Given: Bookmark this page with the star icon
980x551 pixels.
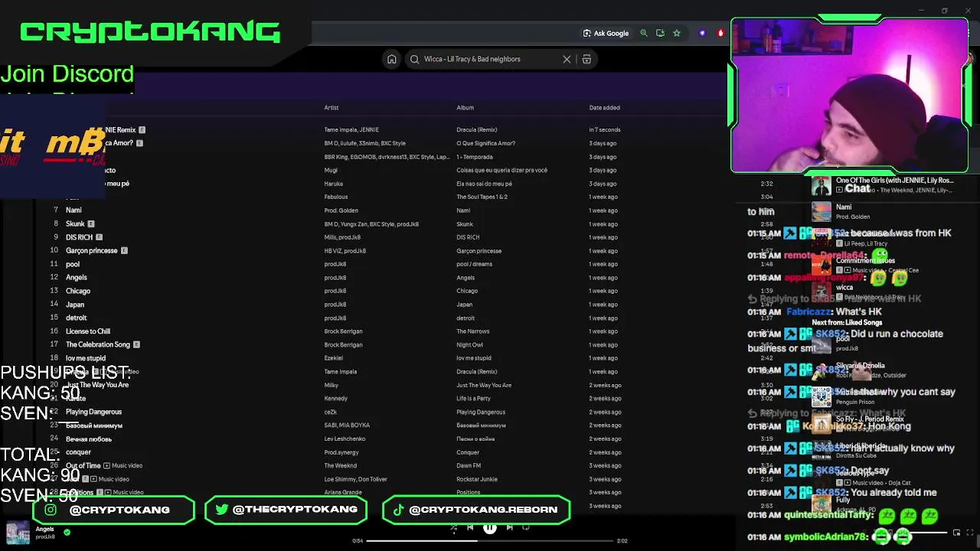Looking at the screenshot, I should 677,33.
